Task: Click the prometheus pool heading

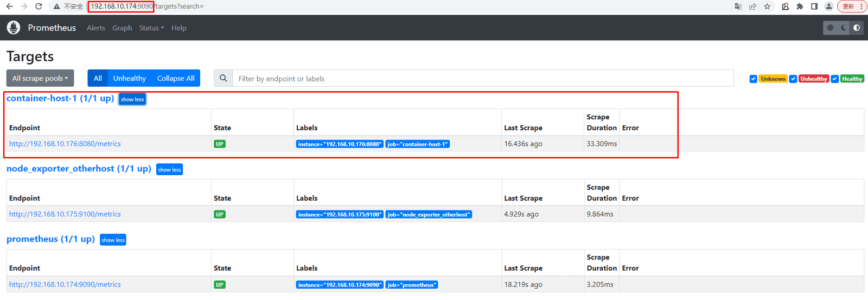Action: 50,239
